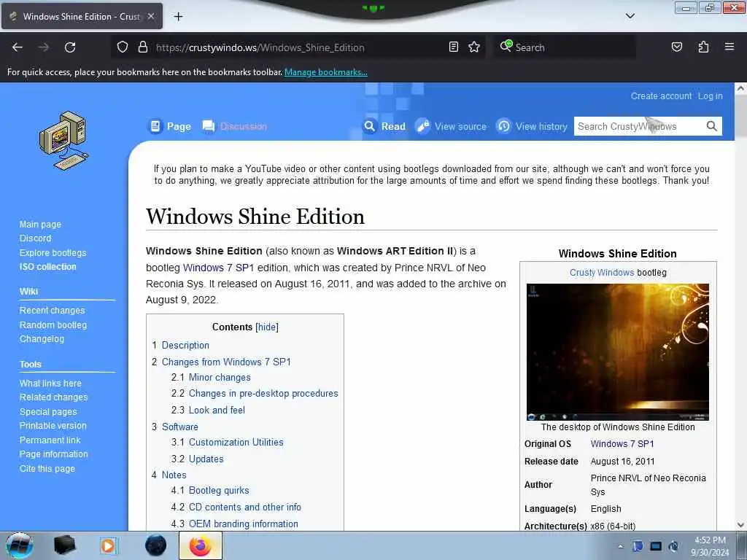The width and height of the screenshot is (747, 560).
Task: Click Manage bookmarks link
Action: point(326,72)
